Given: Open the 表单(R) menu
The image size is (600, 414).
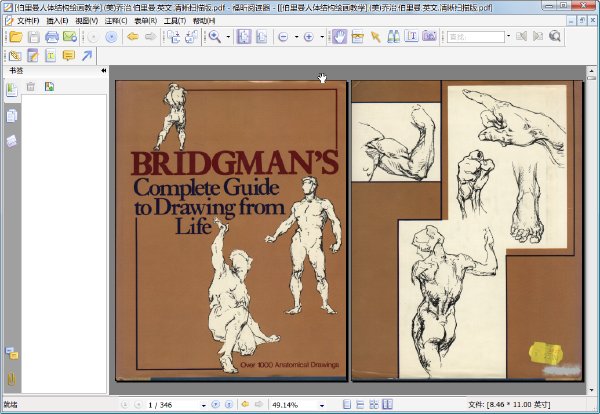Looking at the screenshot, I should point(145,21).
